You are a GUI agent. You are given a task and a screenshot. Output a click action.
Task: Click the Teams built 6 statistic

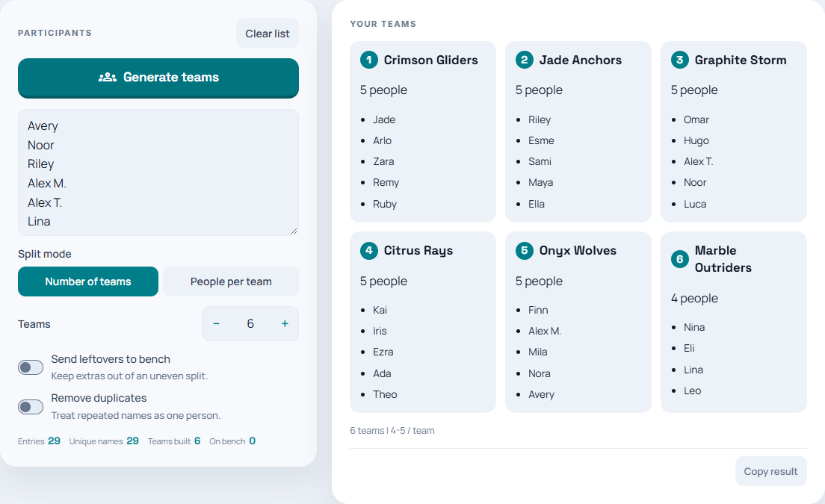point(174,441)
